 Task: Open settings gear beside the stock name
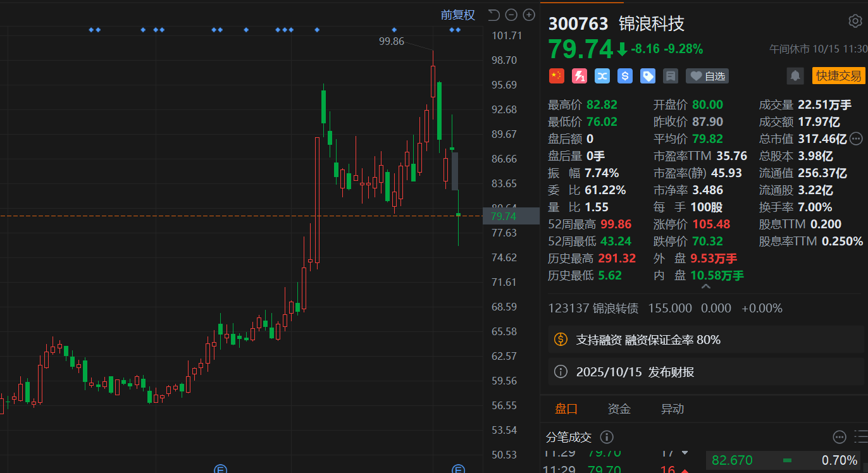[855, 21]
